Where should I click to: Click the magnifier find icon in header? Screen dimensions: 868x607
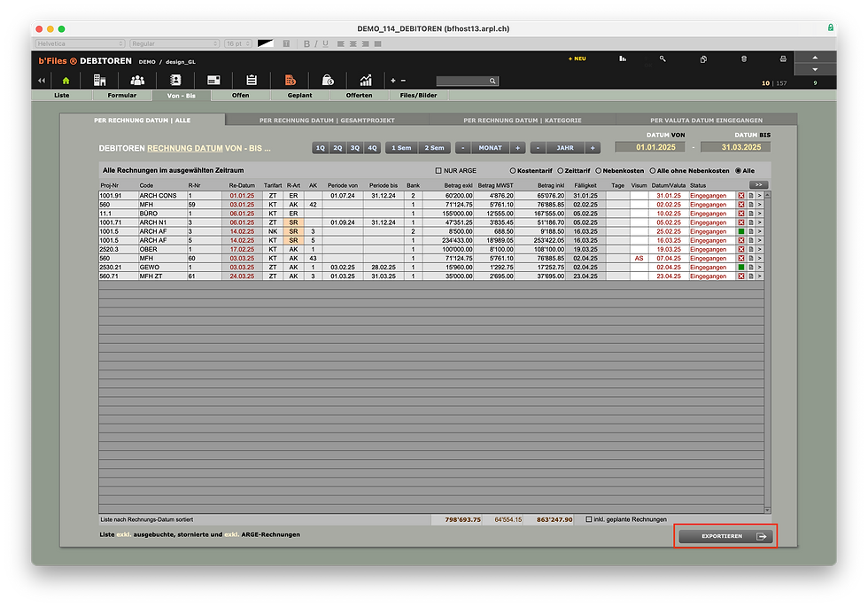tap(663, 58)
